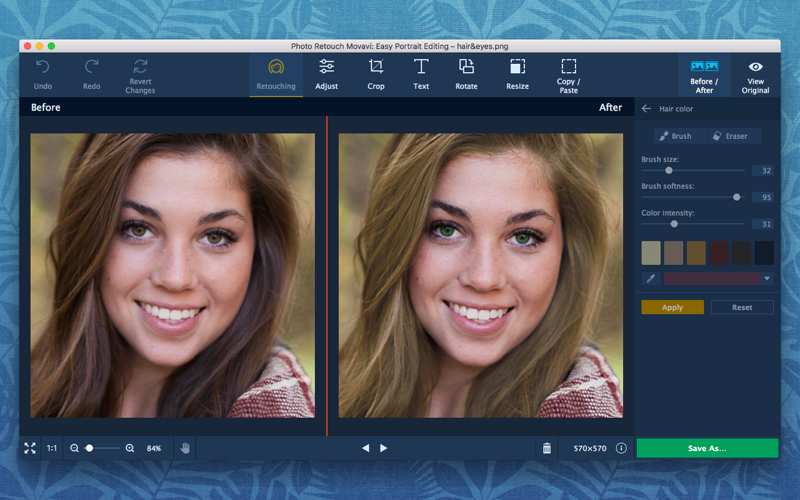800x500 pixels.
Task: Go back from Hair color panel
Action: click(646, 109)
